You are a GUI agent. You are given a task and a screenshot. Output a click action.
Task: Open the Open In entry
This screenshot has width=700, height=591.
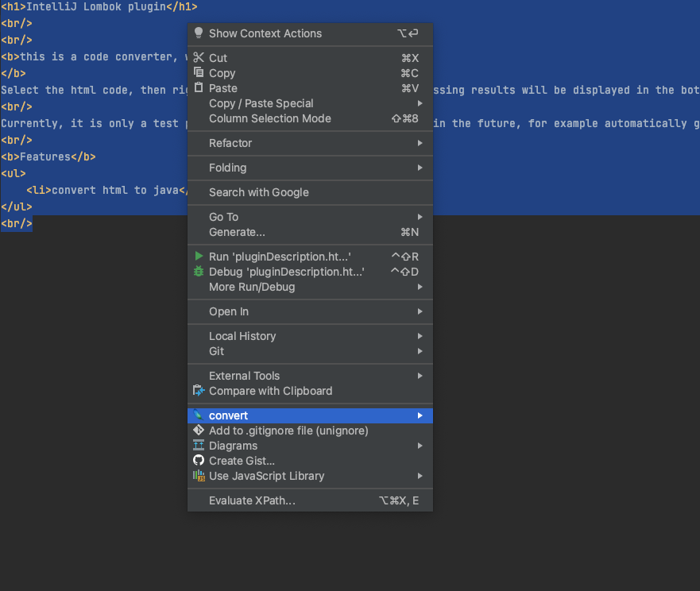(310, 311)
